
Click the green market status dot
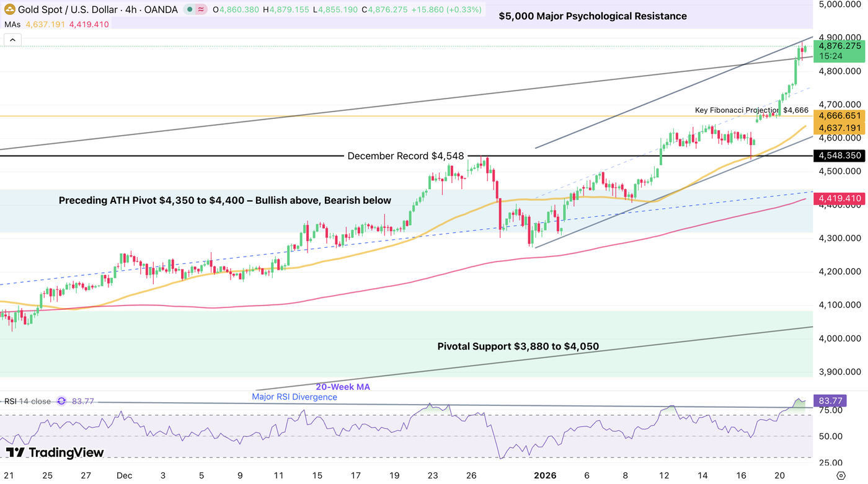click(188, 9)
